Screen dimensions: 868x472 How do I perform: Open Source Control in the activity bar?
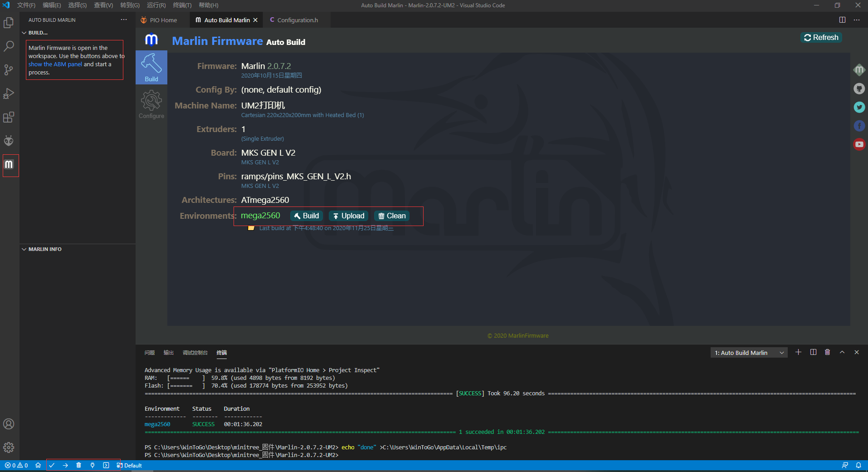click(9, 70)
